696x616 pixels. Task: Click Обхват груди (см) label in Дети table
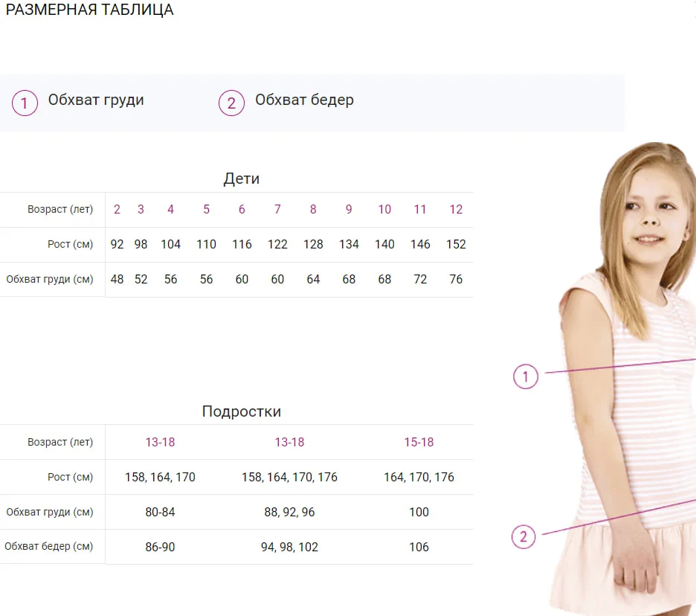[50, 279]
